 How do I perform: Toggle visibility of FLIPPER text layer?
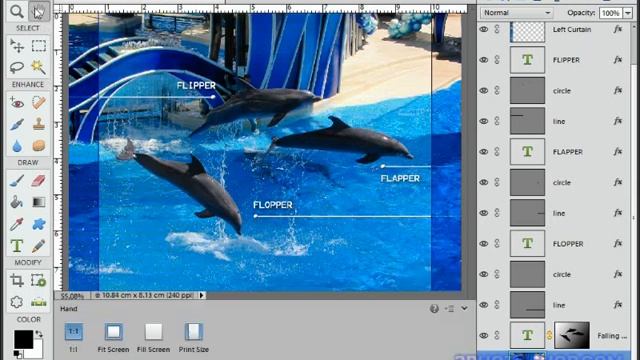pos(484,60)
